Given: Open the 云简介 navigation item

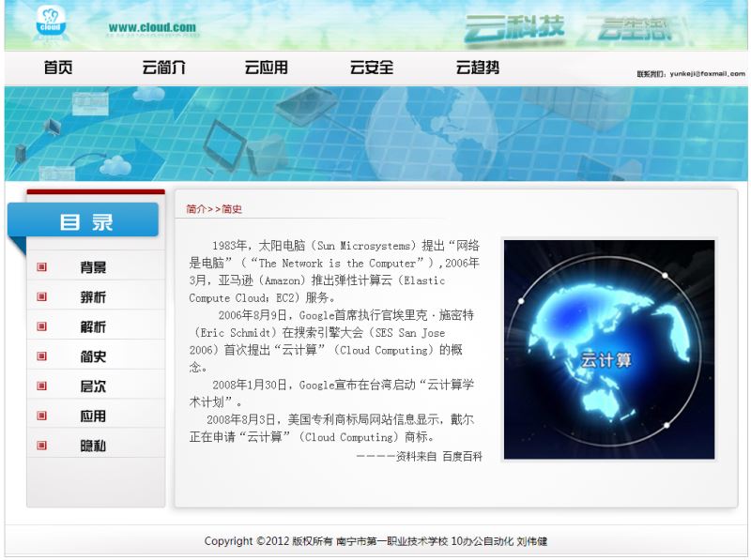Looking at the screenshot, I should pos(163,68).
